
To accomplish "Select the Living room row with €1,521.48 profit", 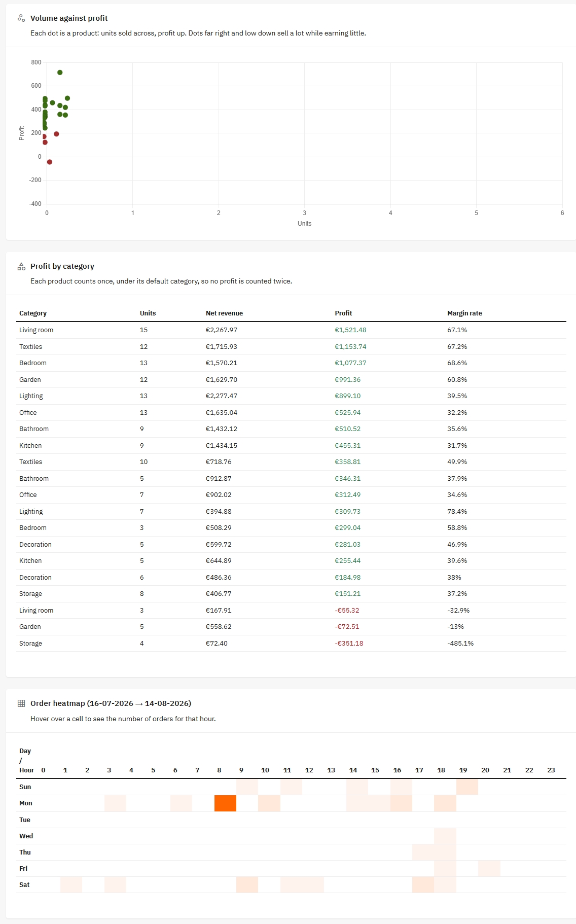I will pos(291,330).
